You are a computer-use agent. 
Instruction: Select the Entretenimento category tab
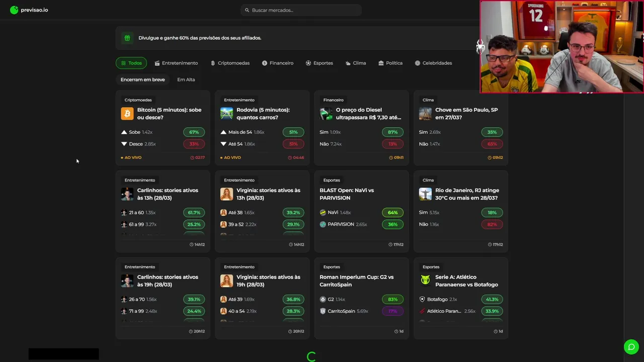176,63
